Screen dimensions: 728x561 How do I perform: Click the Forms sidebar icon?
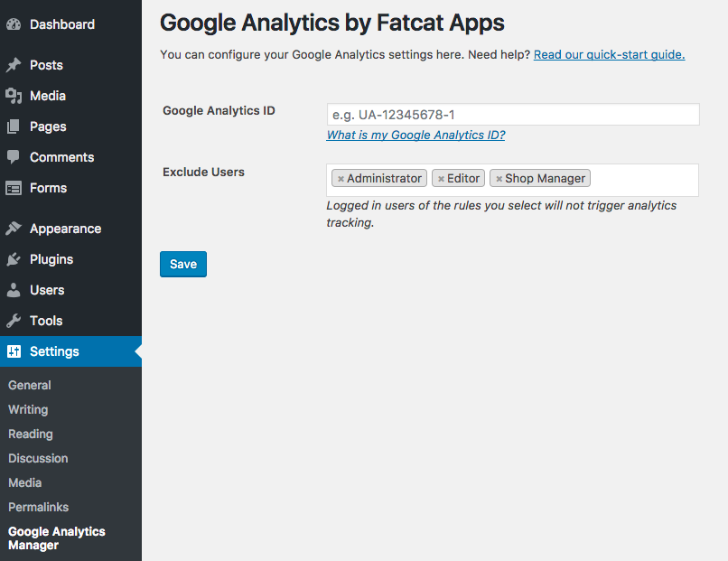coord(14,188)
